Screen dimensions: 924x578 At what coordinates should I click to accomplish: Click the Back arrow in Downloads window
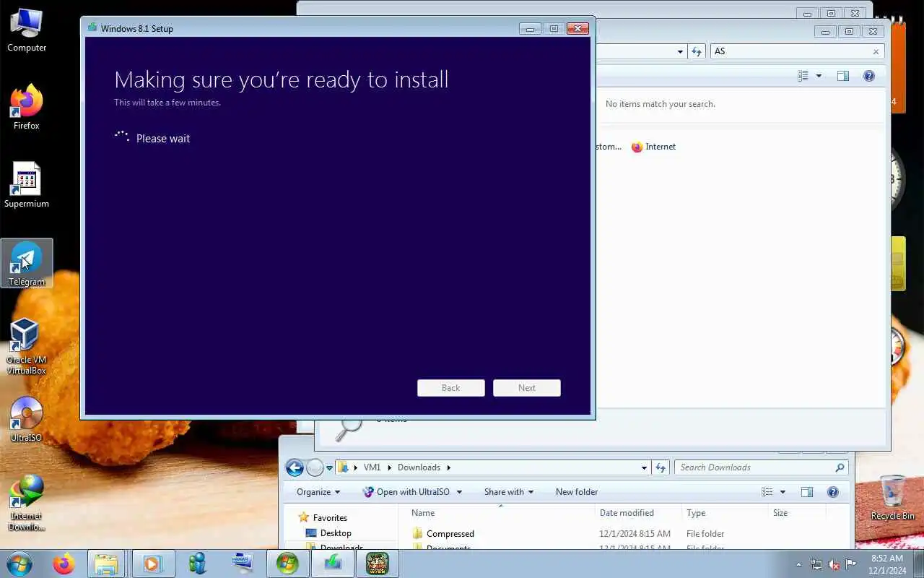[x=295, y=467]
